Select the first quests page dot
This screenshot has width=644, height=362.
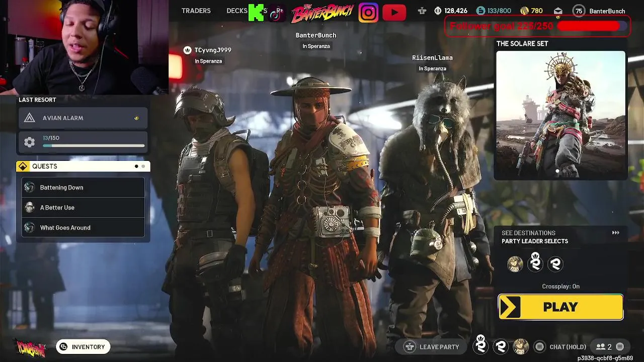pyautogui.click(x=136, y=166)
